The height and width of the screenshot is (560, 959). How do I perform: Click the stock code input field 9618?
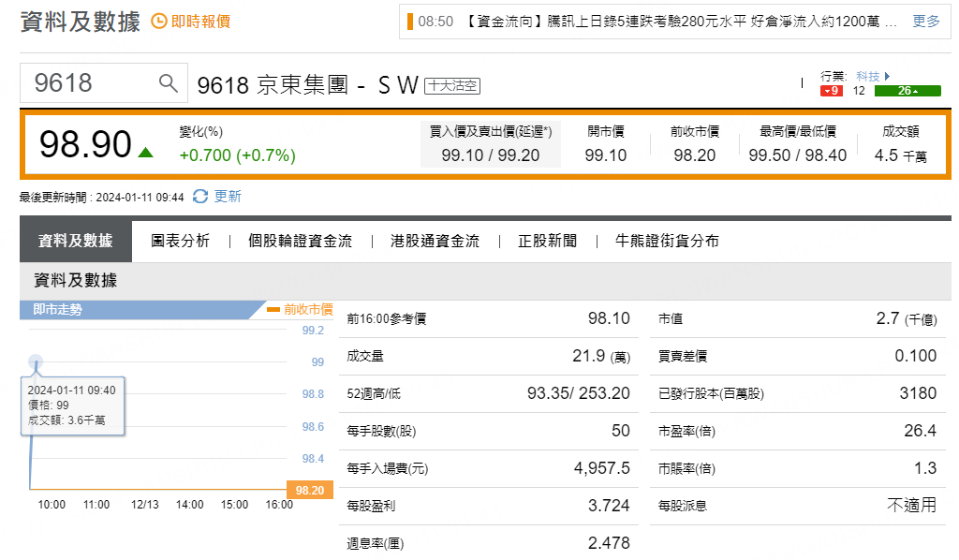103,82
